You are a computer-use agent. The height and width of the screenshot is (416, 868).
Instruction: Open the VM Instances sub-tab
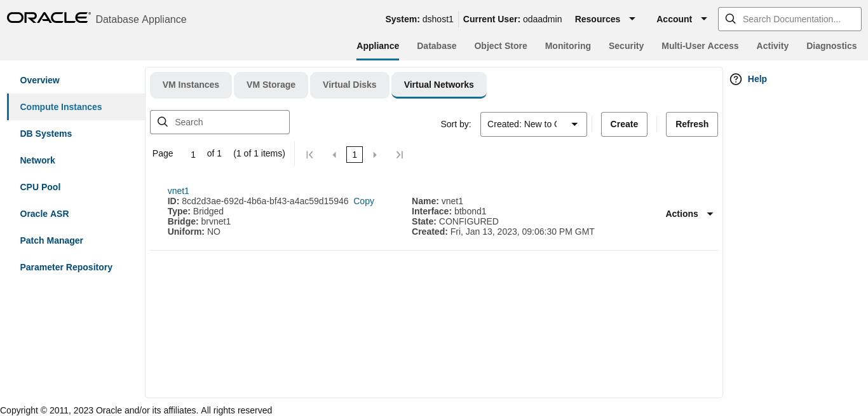(191, 85)
